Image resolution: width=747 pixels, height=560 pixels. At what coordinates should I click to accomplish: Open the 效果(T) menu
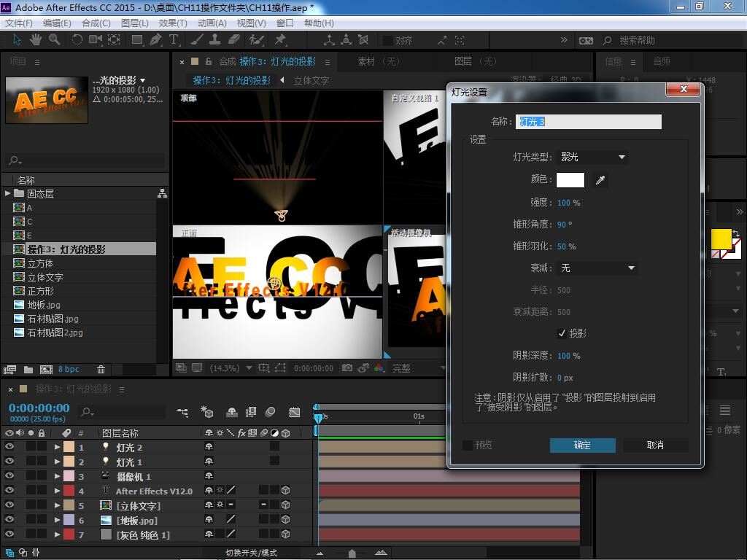(172, 23)
